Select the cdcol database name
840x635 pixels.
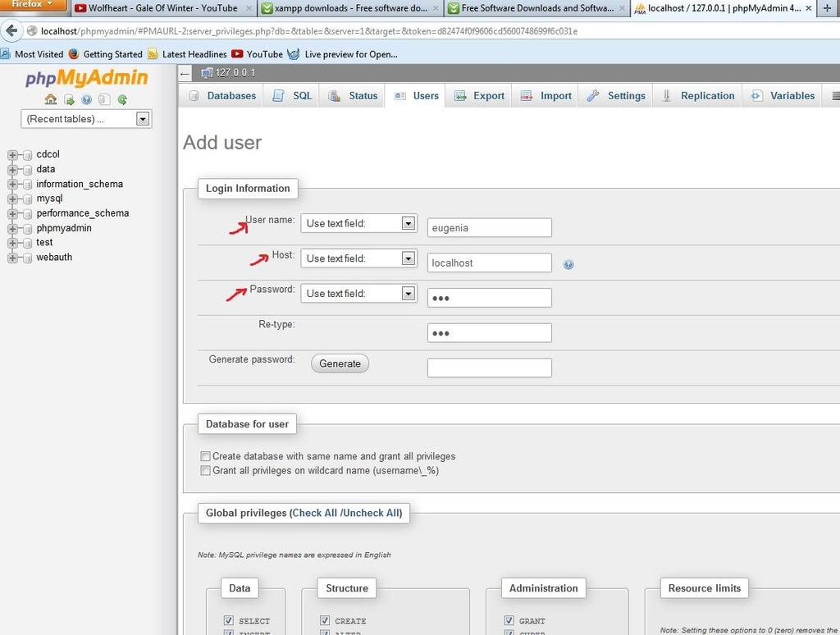[48, 154]
